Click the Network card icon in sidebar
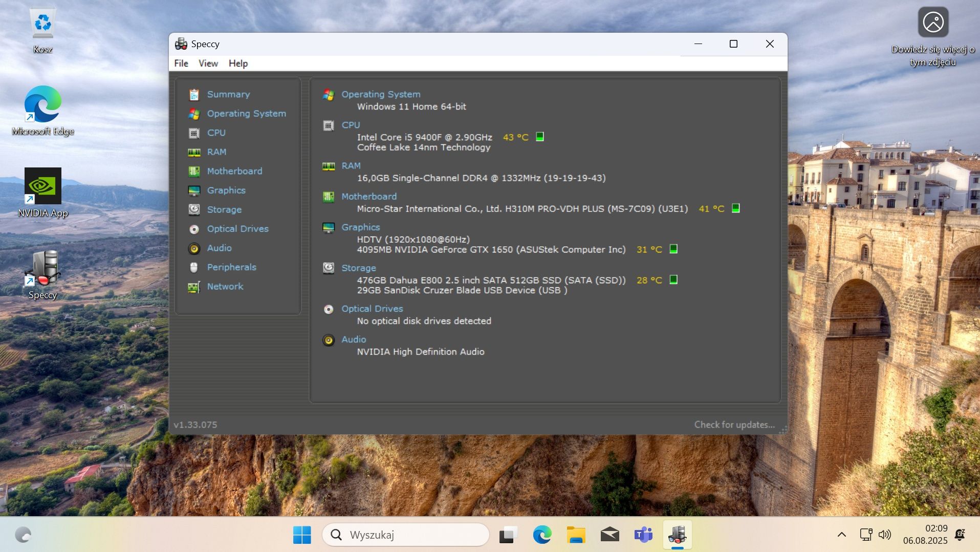Viewport: 980px width, 552px height. 194,287
